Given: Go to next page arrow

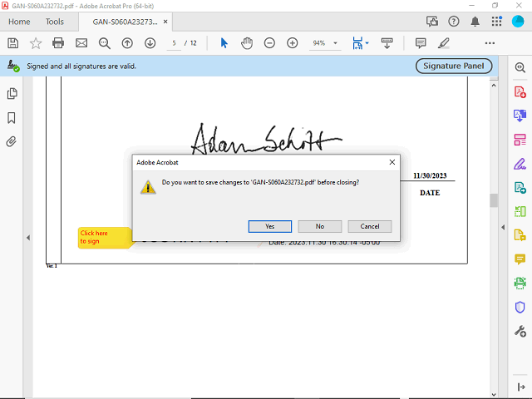Looking at the screenshot, I should pos(150,43).
